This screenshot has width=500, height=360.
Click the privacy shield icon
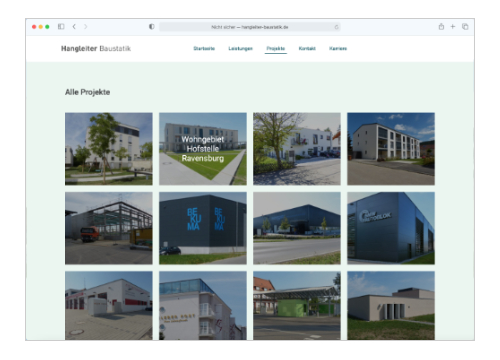[x=152, y=27]
